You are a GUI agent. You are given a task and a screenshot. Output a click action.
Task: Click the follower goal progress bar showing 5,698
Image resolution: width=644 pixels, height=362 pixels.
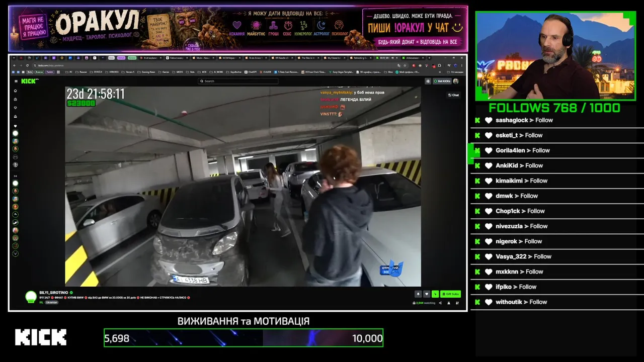(244, 338)
